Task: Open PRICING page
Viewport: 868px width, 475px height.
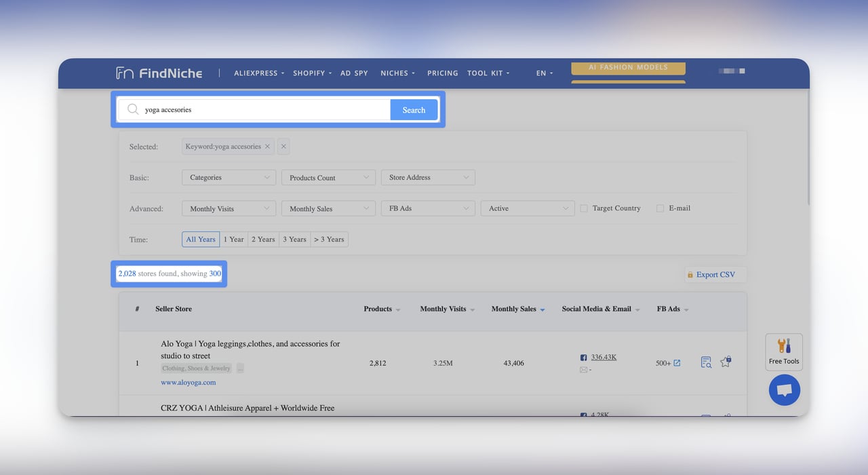Action: click(x=442, y=73)
